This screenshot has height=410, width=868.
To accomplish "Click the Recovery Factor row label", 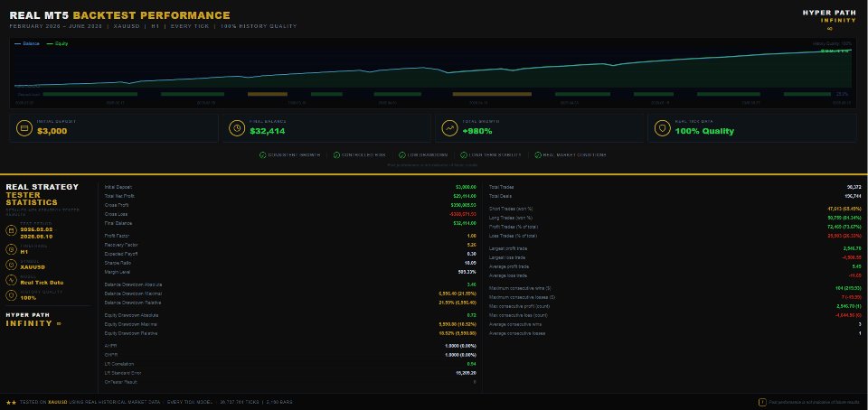I will pyautogui.click(x=119, y=245).
